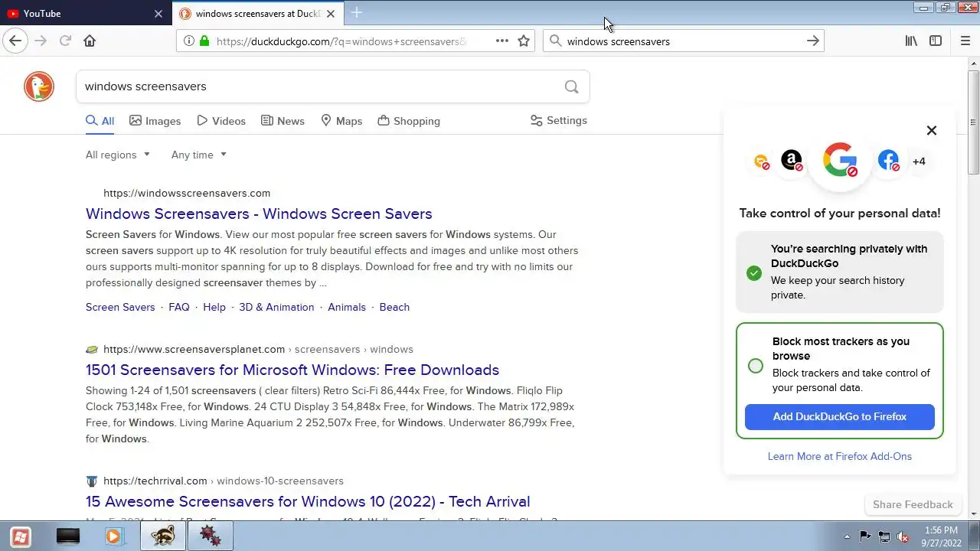Close the YouTube tab
Screen dimensions: 980x551
click(x=158, y=14)
